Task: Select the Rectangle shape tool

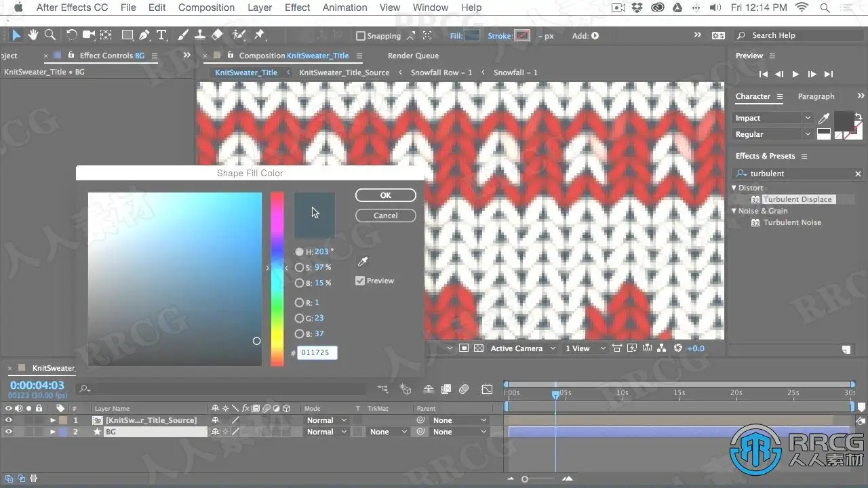Action: coord(127,35)
